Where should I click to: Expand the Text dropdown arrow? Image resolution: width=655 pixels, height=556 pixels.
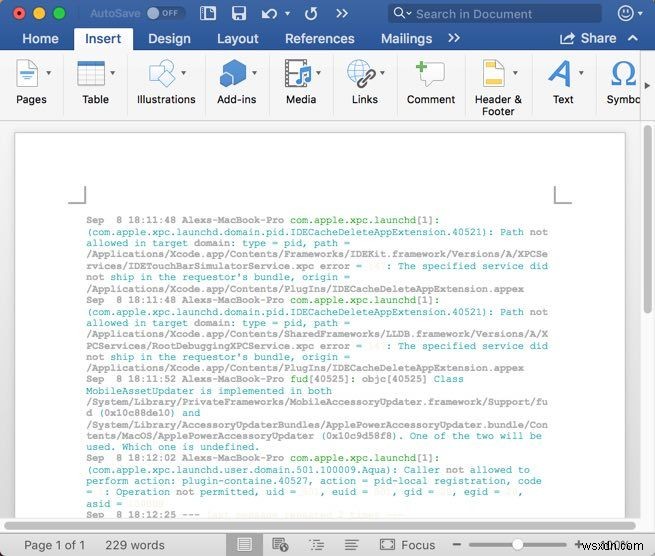581,73
